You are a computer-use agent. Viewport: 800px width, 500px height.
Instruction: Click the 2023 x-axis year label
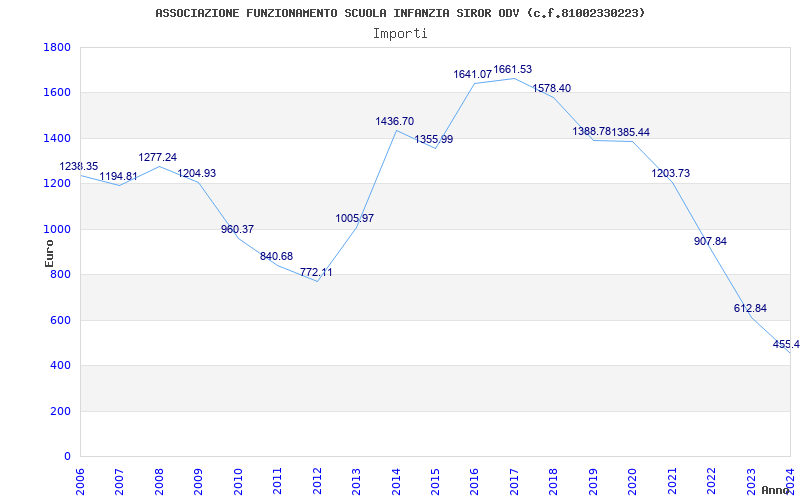[751, 482]
